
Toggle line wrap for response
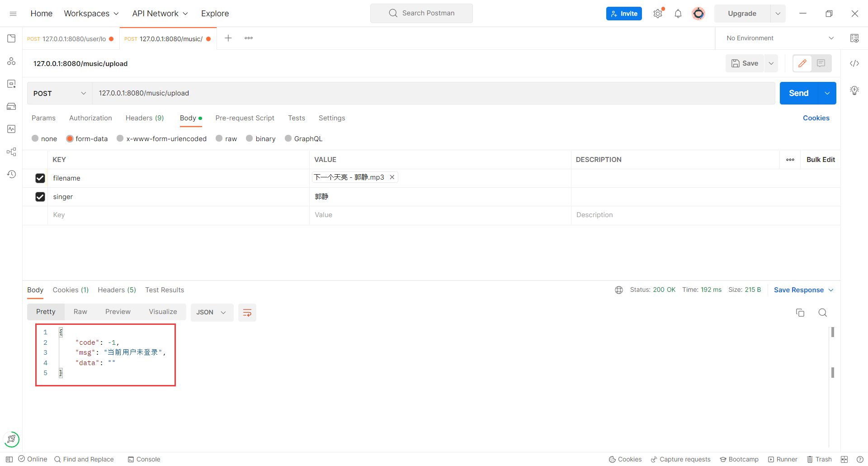click(x=247, y=313)
